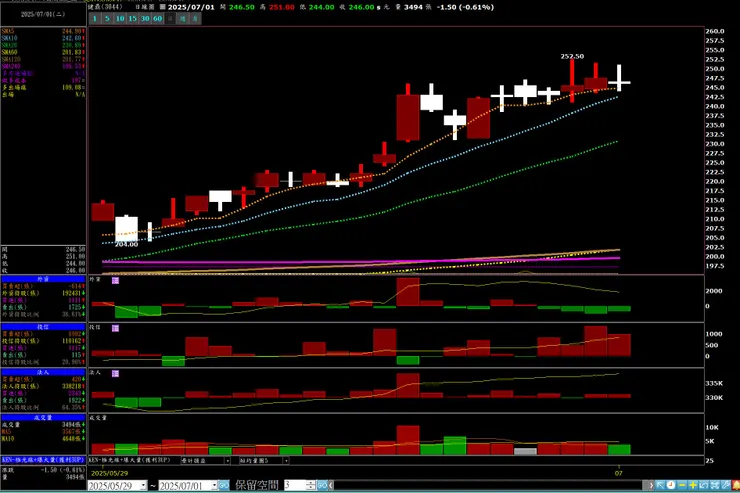Viewport: 740px width, 493px height.
Task: Click the purple settings icon in 投信 panel
Action: (115, 328)
